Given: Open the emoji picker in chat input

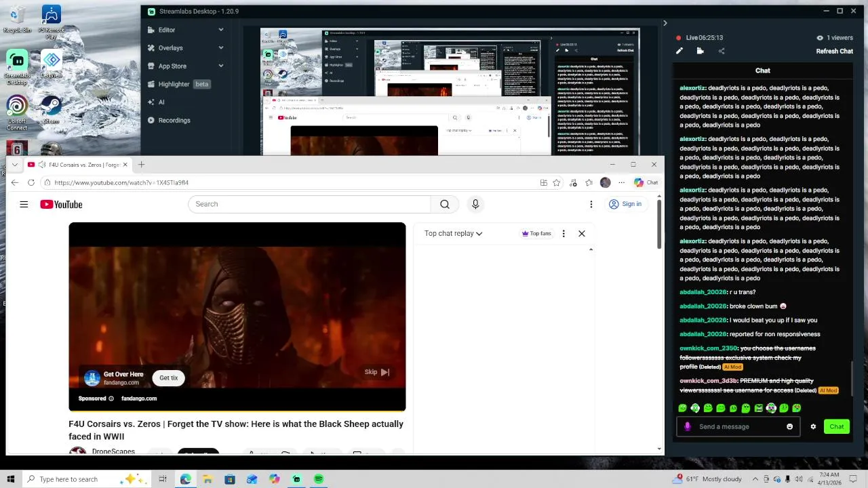Looking at the screenshot, I should pyautogui.click(x=789, y=426).
